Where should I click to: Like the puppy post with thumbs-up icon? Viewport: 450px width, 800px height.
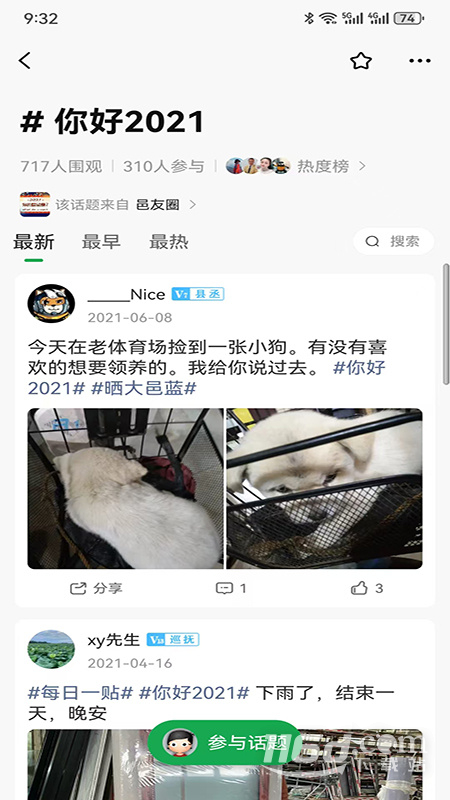[359, 588]
